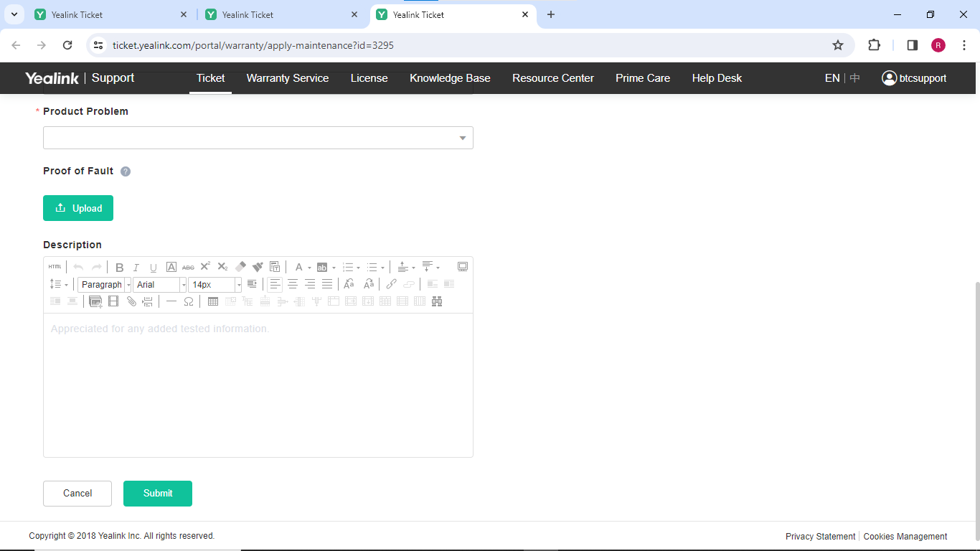
Task: Click the Proof of Fault help icon
Action: 126,171
